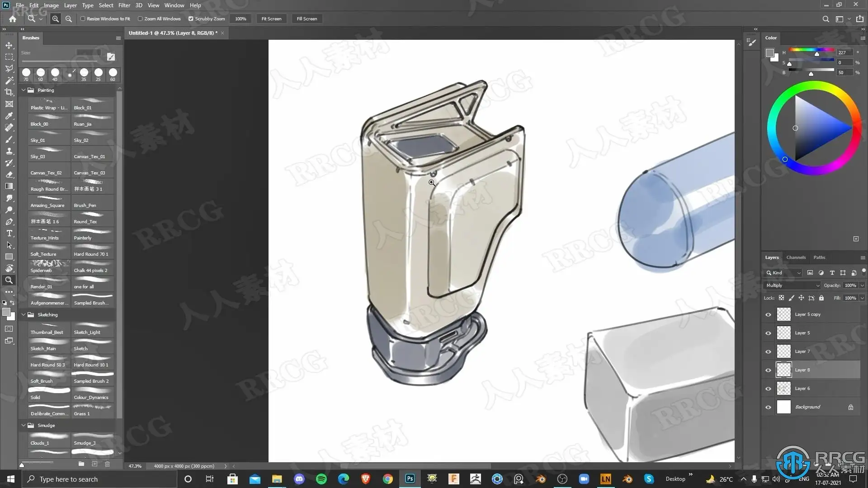This screenshot has height=488, width=868.
Task: Lock all attributes of the layer
Action: (x=821, y=298)
